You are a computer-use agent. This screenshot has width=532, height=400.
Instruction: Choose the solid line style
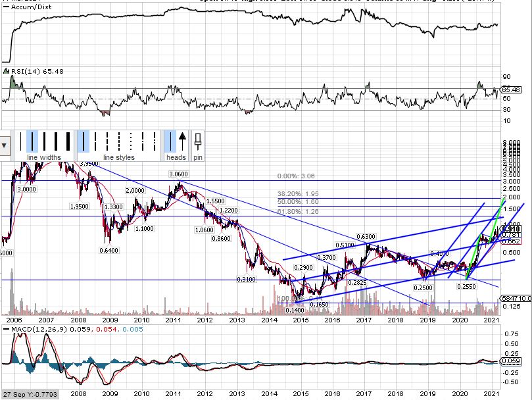coord(84,141)
